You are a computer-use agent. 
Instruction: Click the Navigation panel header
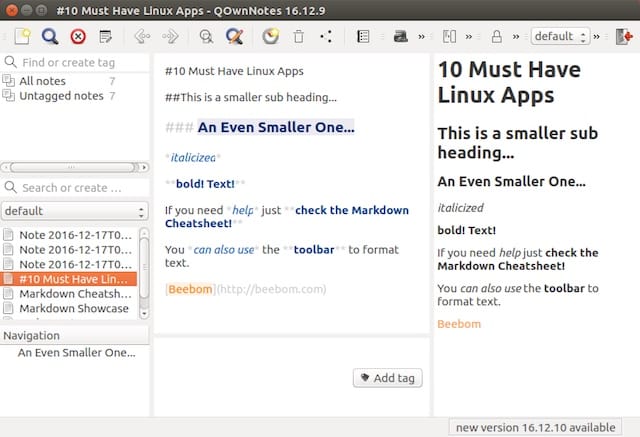pos(75,335)
